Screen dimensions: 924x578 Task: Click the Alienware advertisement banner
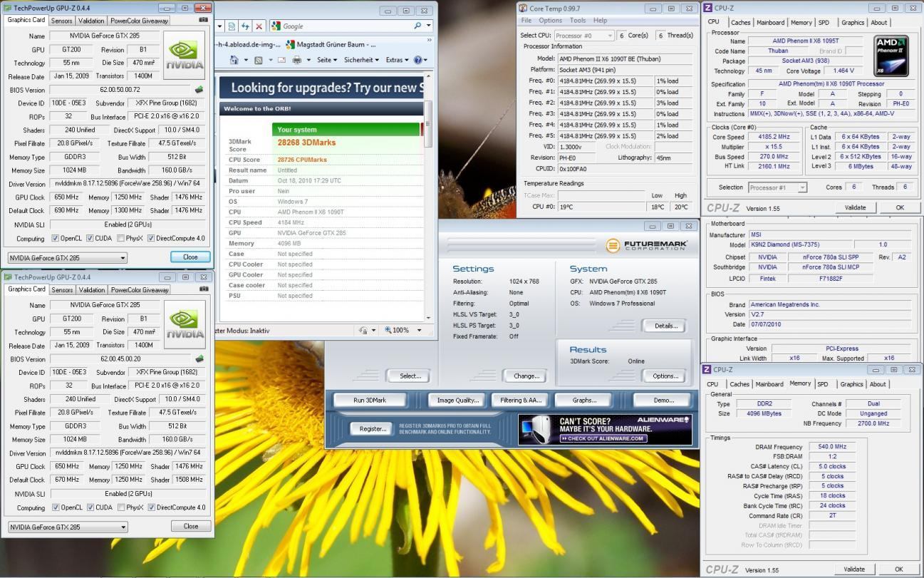(605, 429)
